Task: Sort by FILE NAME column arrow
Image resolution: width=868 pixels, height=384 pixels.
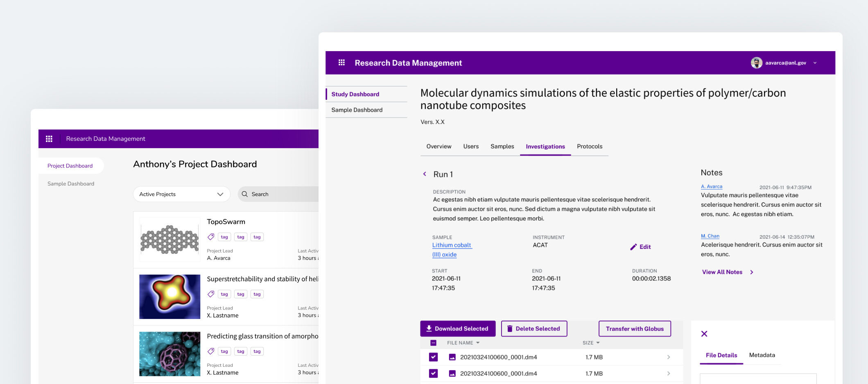Action: click(x=478, y=343)
